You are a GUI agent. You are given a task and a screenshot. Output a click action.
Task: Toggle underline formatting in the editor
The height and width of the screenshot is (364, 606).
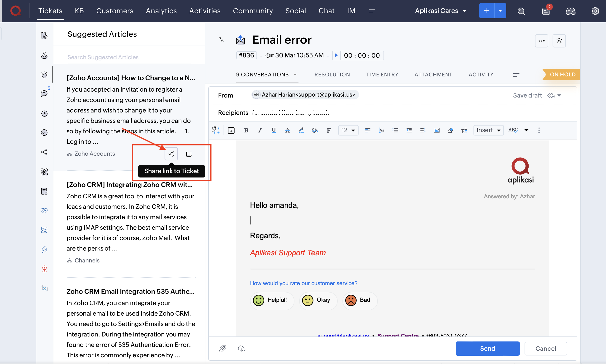[273, 130]
